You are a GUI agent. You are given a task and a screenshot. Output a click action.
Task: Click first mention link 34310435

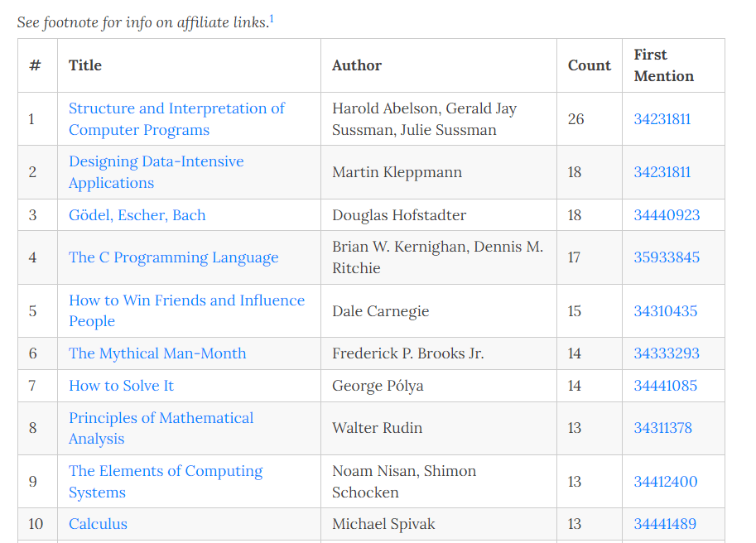click(665, 311)
